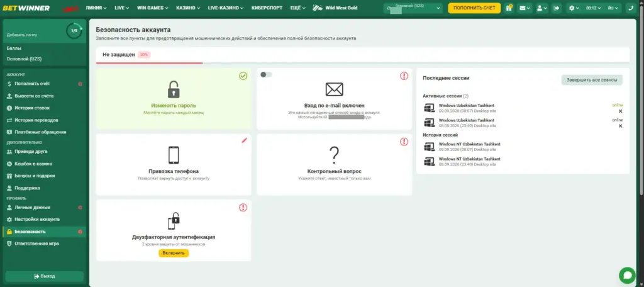Click the person icon beside Личные данные

9,207
